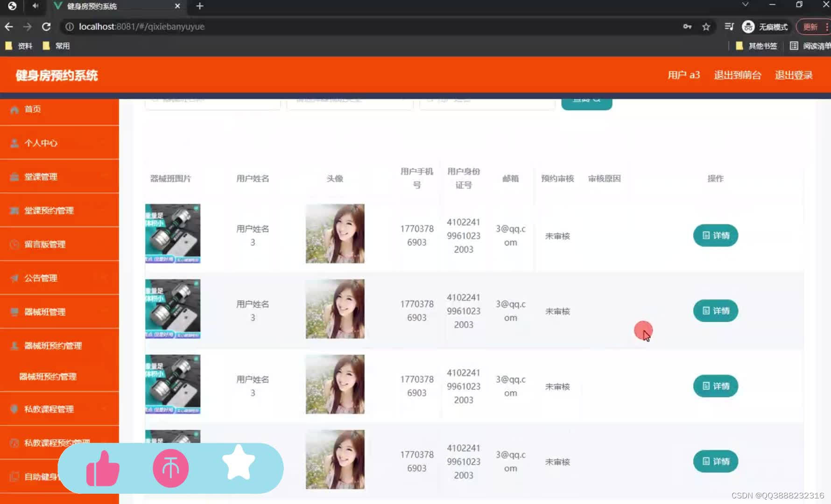Click the thumbs-up like icon
The width and height of the screenshot is (831, 504).
(103, 468)
